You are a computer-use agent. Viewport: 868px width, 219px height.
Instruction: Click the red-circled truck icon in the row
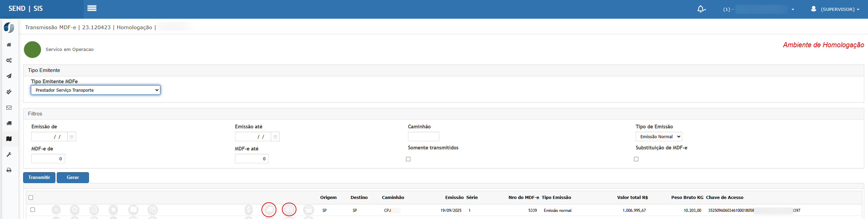pyautogui.click(x=269, y=210)
